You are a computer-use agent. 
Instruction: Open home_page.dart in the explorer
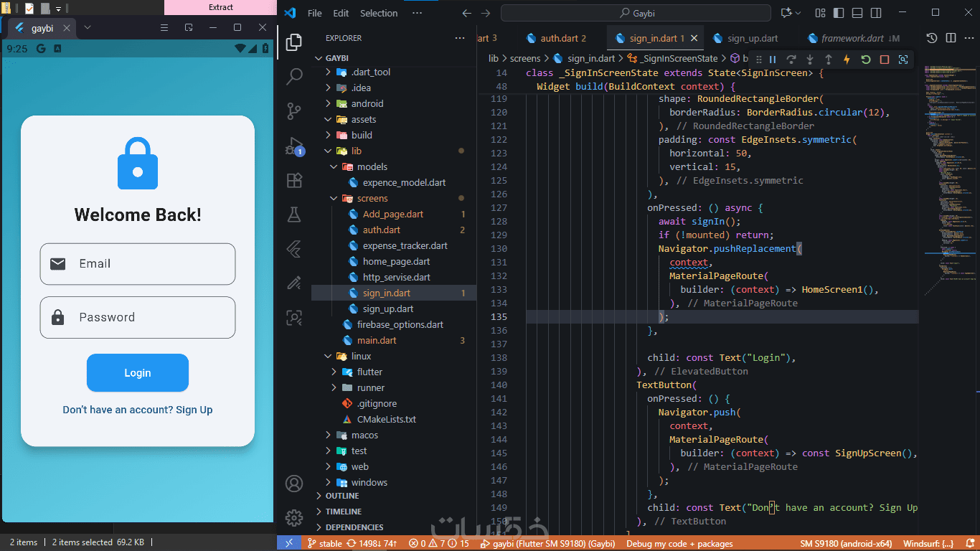(396, 261)
